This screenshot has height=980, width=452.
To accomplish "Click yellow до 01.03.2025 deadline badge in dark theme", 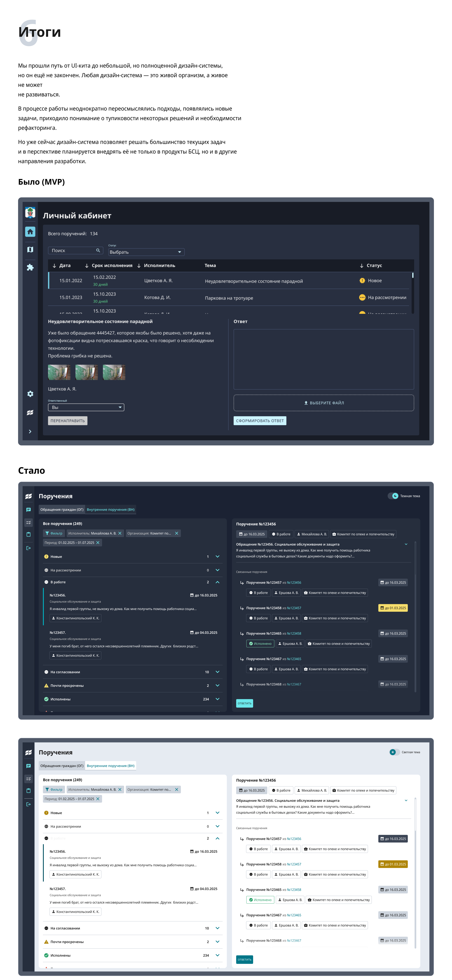I will click(393, 608).
